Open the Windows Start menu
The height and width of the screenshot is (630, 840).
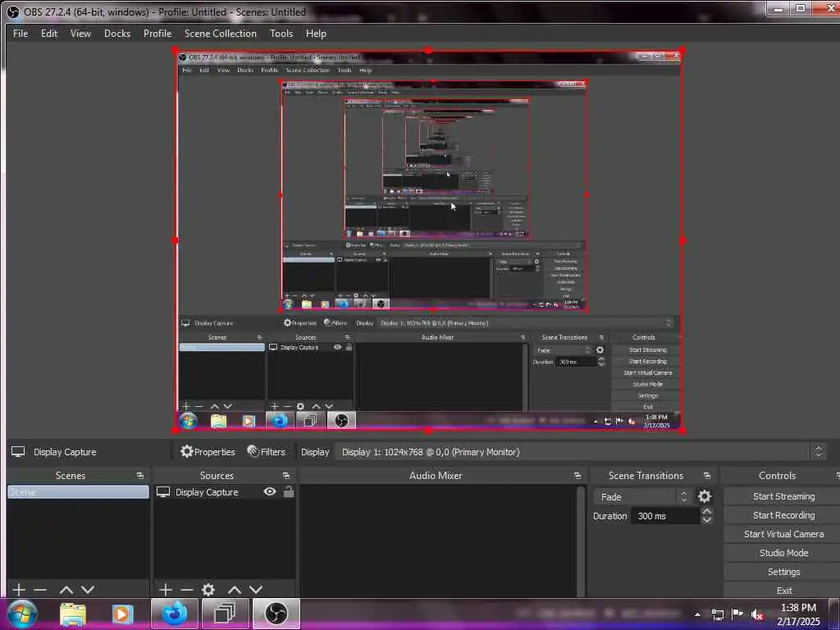click(22, 614)
